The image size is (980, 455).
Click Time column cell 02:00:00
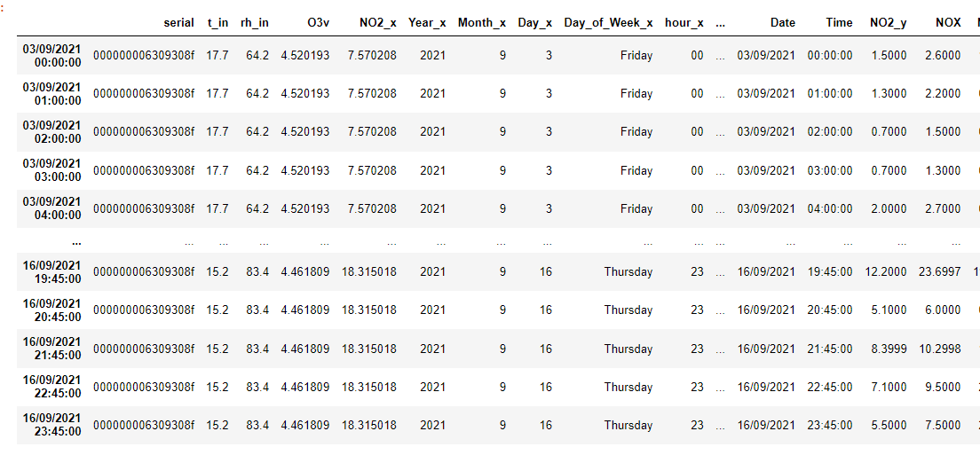[830, 132]
